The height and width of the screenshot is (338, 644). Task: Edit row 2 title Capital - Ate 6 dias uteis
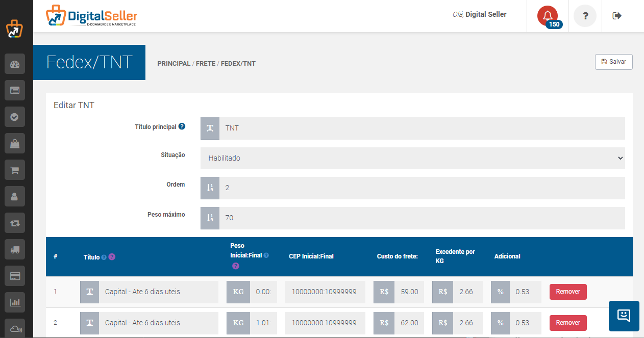[158, 323]
